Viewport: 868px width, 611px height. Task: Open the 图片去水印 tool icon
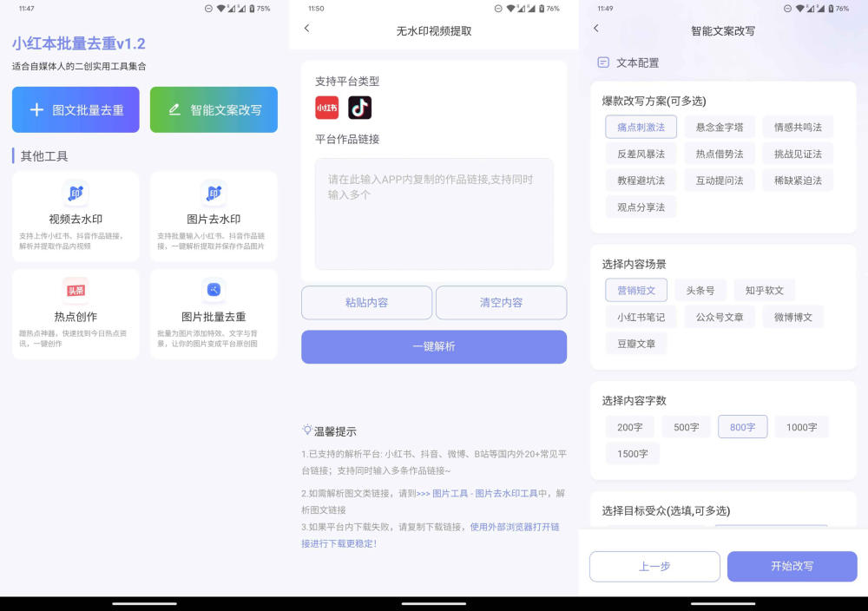tap(214, 193)
